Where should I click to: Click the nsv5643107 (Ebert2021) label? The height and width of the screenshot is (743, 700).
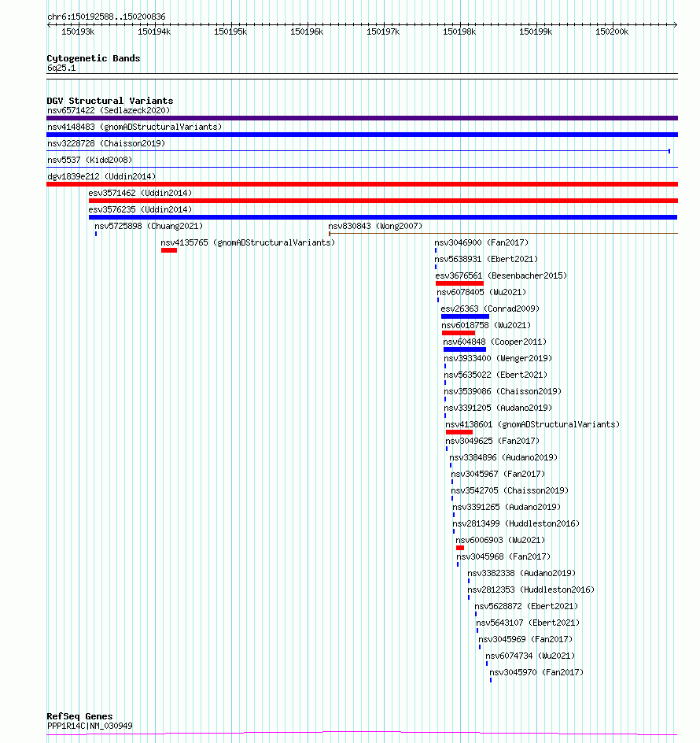(x=528, y=623)
